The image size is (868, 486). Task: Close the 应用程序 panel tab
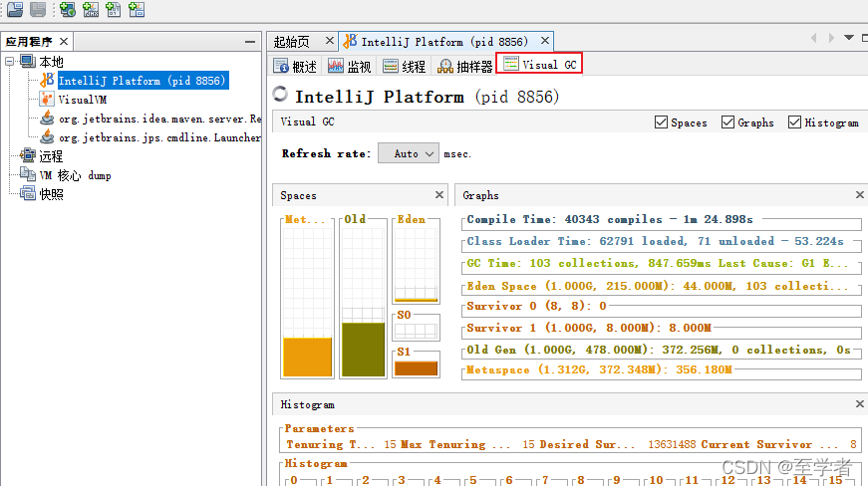tap(64, 42)
